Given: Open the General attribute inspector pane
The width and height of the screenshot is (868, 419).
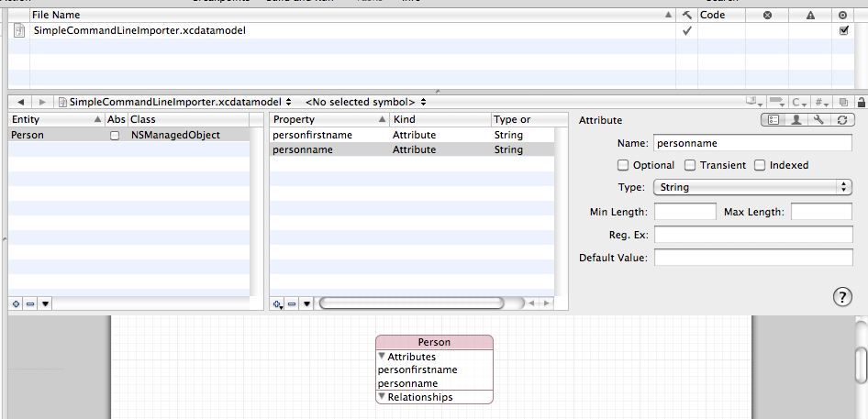Looking at the screenshot, I should click(773, 119).
